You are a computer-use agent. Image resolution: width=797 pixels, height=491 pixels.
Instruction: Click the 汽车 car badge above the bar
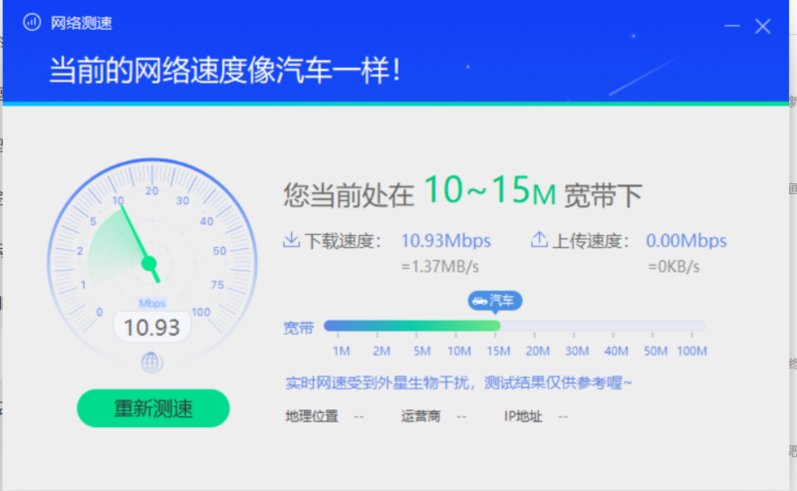(x=495, y=300)
